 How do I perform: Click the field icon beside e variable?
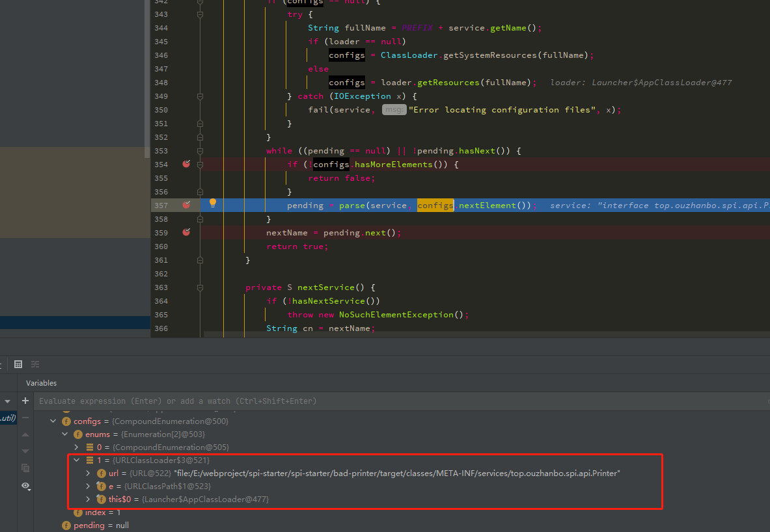coord(101,486)
